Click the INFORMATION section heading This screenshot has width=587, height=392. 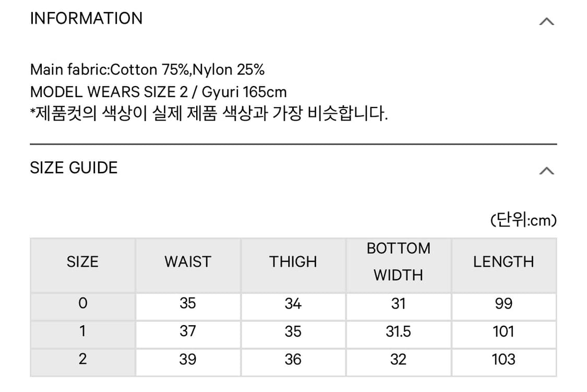click(x=87, y=19)
